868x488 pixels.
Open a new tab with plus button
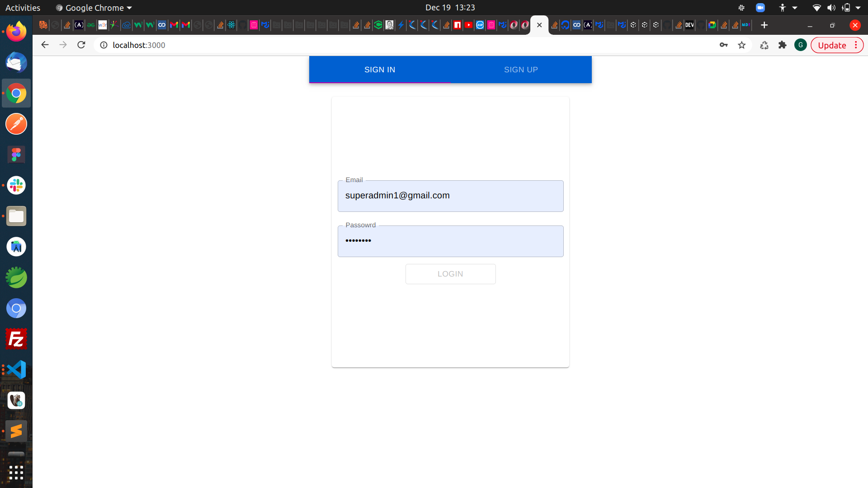[764, 25]
